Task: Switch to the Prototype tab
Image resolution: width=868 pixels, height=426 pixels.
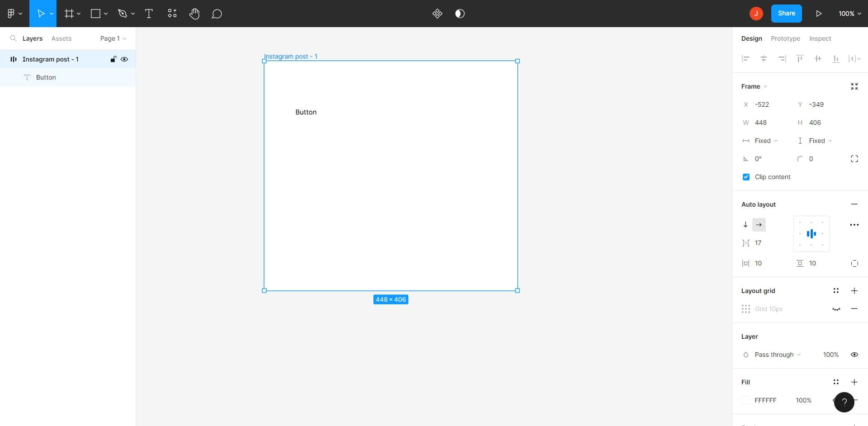Action: pyautogui.click(x=785, y=38)
